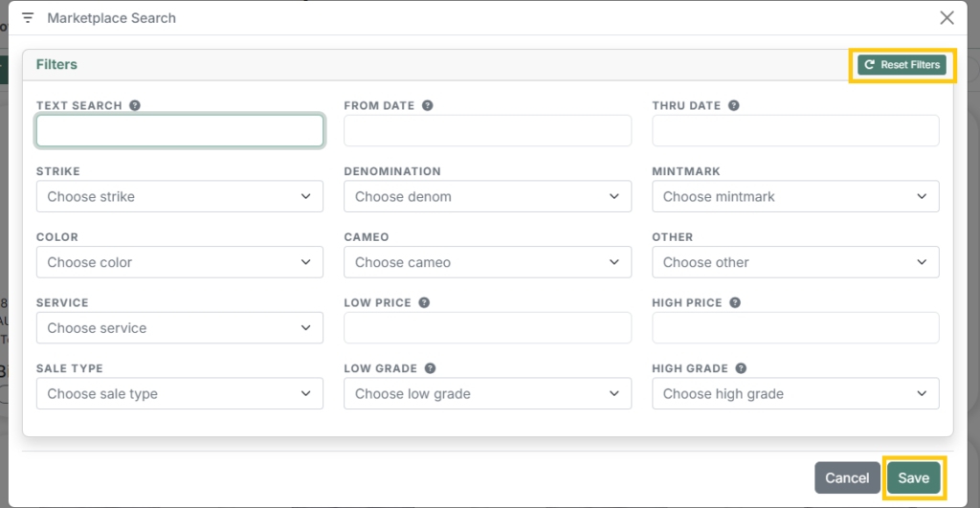Click the From Date input field
This screenshot has height=508, width=980.
487,131
